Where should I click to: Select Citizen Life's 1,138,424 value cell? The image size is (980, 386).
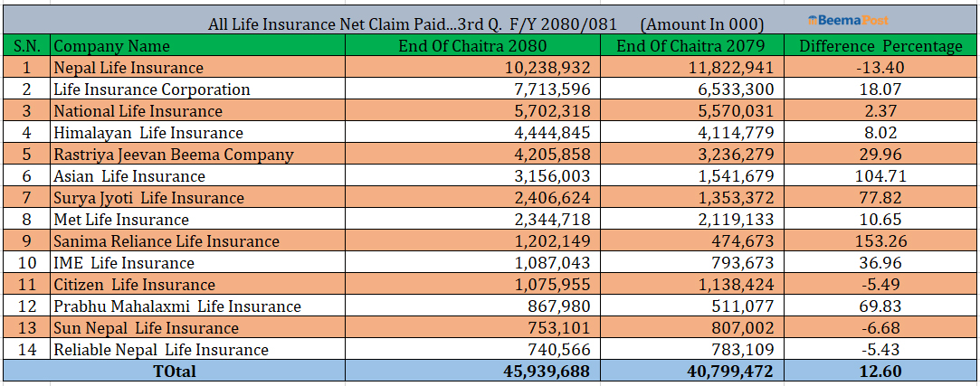[x=728, y=285]
